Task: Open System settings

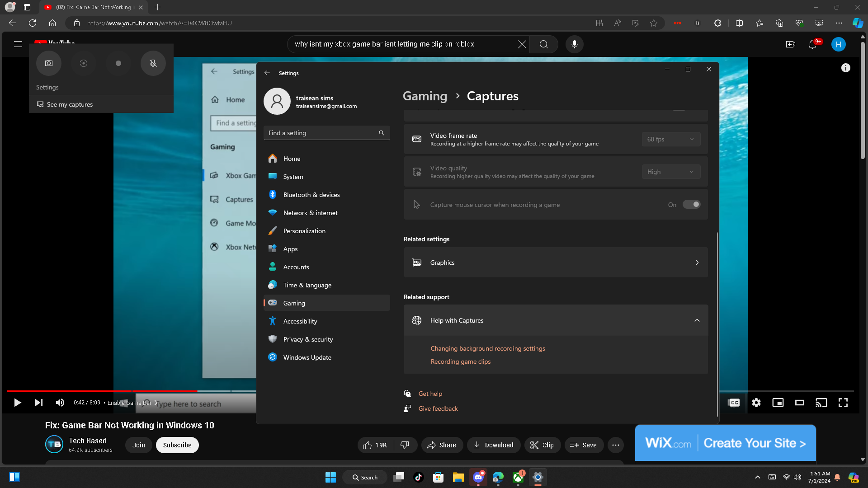Action: point(326,177)
